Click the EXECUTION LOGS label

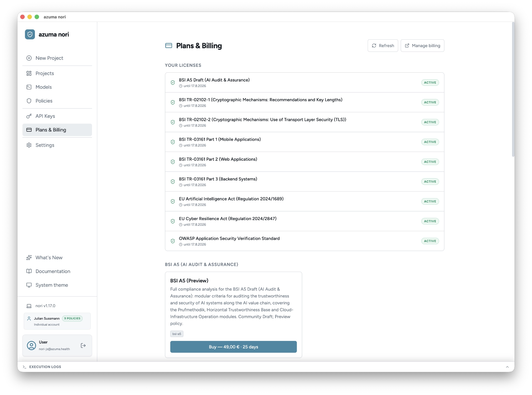point(45,367)
